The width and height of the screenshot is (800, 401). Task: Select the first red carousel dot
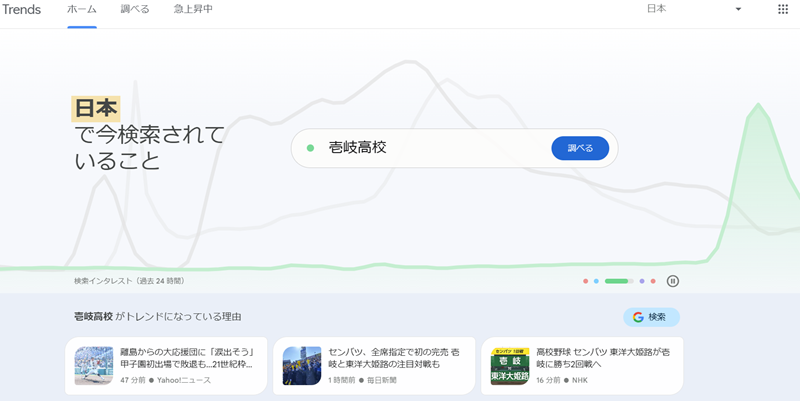(586, 281)
